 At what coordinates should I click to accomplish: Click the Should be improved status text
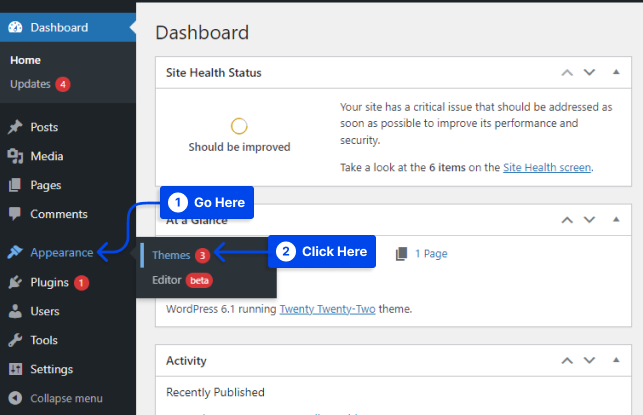(239, 147)
